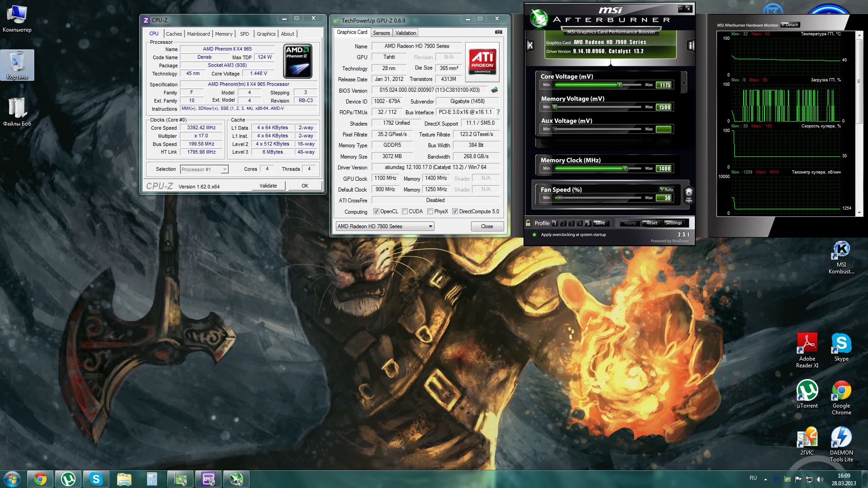Launch Kombustor via Afterburner K button
The image size is (868, 488).
[x=530, y=45]
